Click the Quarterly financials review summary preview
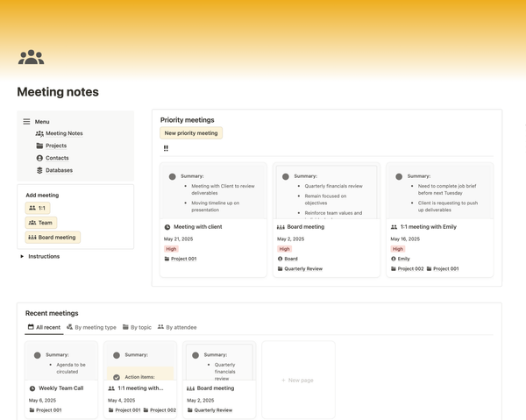This screenshot has height=420, width=526. coord(327,191)
